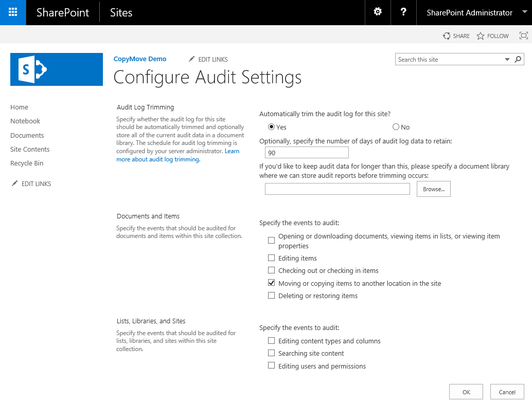
Task: Confirm settings with the OK button
Action: [466, 391]
